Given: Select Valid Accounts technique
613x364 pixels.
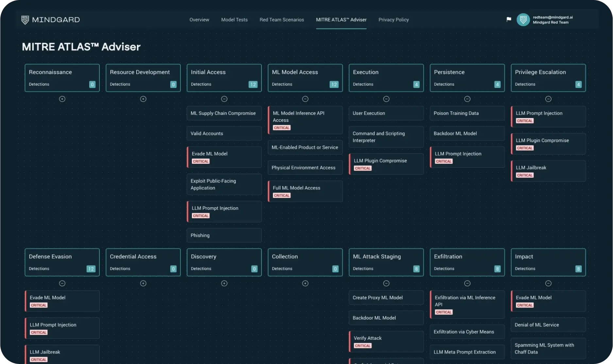Looking at the screenshot, I should (224, 134).
